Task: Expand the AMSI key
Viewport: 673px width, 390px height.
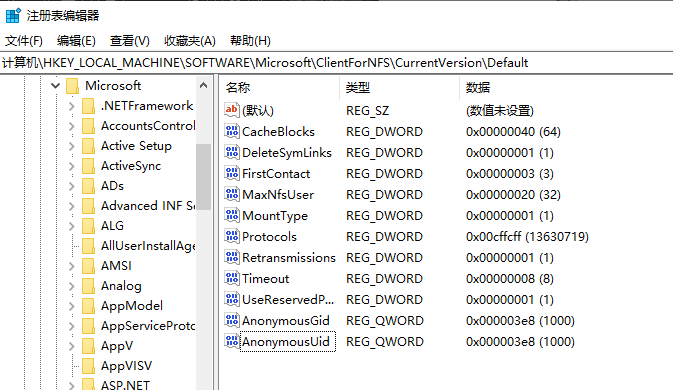Action: 72,266
